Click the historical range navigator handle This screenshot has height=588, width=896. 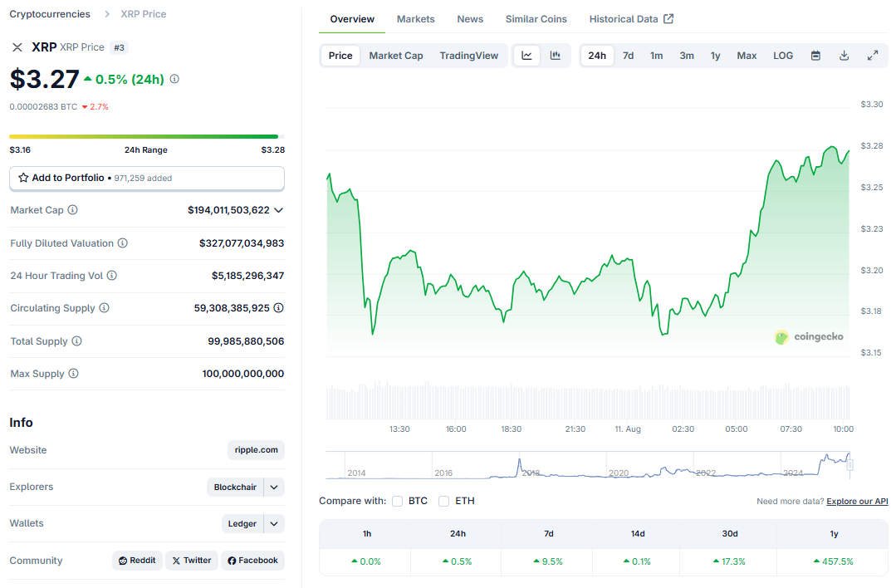849,465
